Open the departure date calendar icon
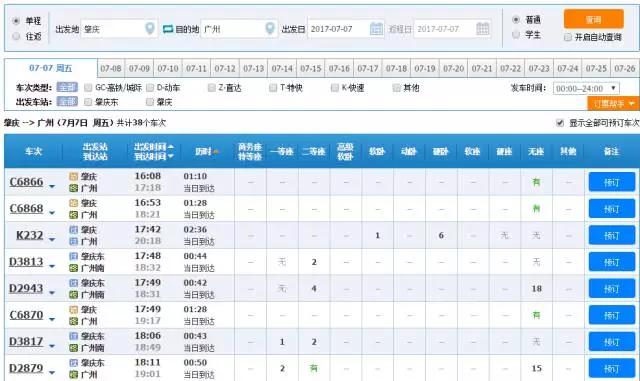This screenshot has width=640, height=381. click(x=376, y=29)
